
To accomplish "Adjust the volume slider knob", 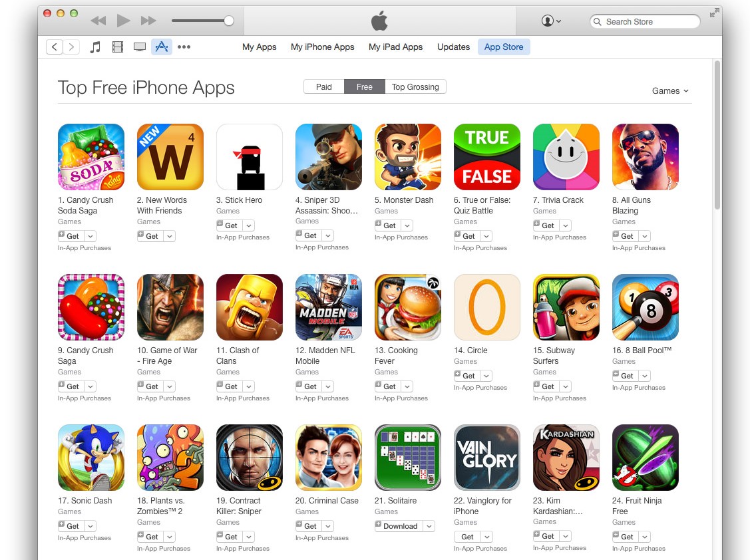I will (229, 21).
